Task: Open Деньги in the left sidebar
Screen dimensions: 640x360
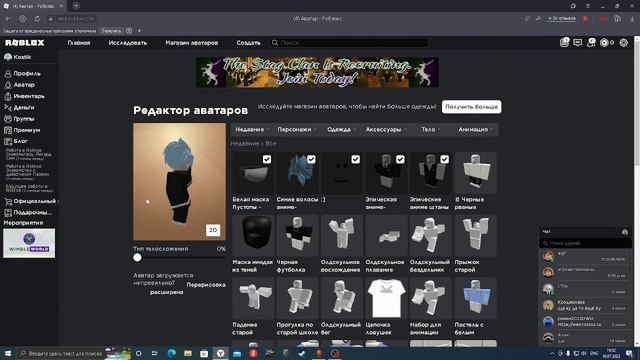Action: pyautogui.click(x=24, y=108)
